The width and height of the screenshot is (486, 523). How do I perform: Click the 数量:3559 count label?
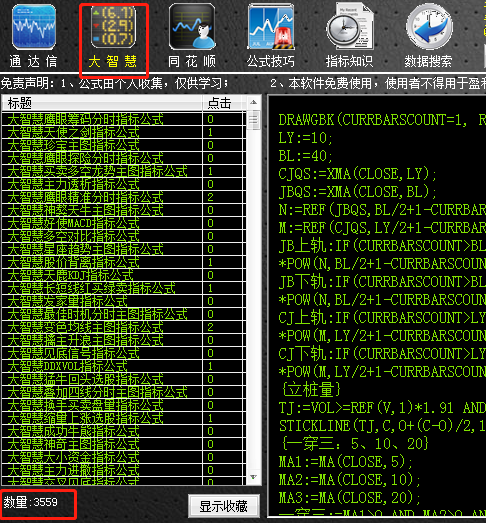pos(30,502)
